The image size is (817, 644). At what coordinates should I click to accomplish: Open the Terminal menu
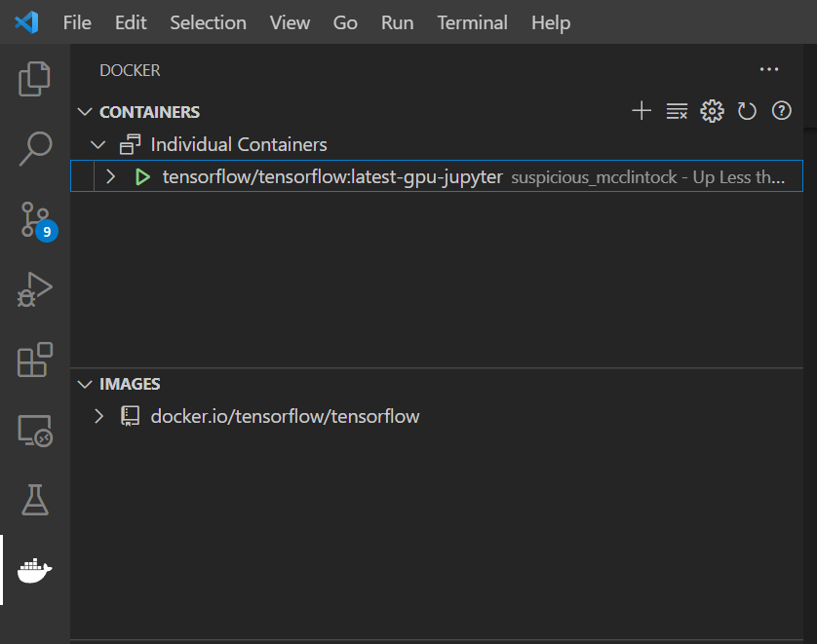(x=472, y=23)
